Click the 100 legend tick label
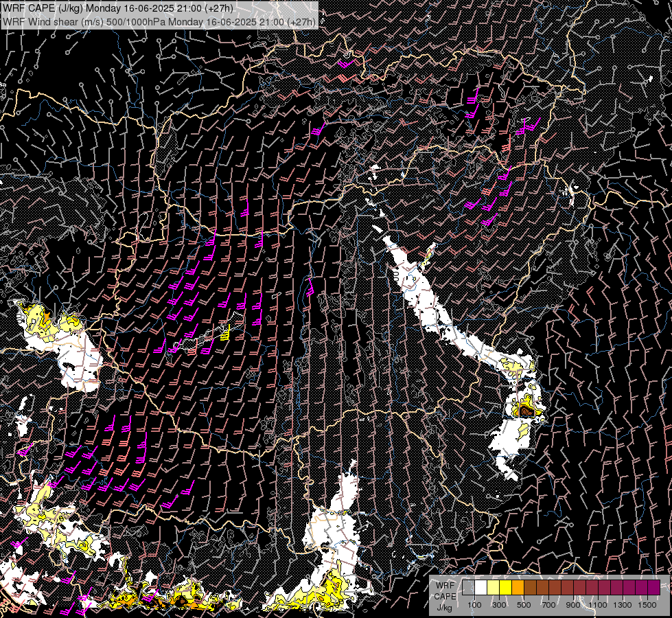 pos(474,605)
